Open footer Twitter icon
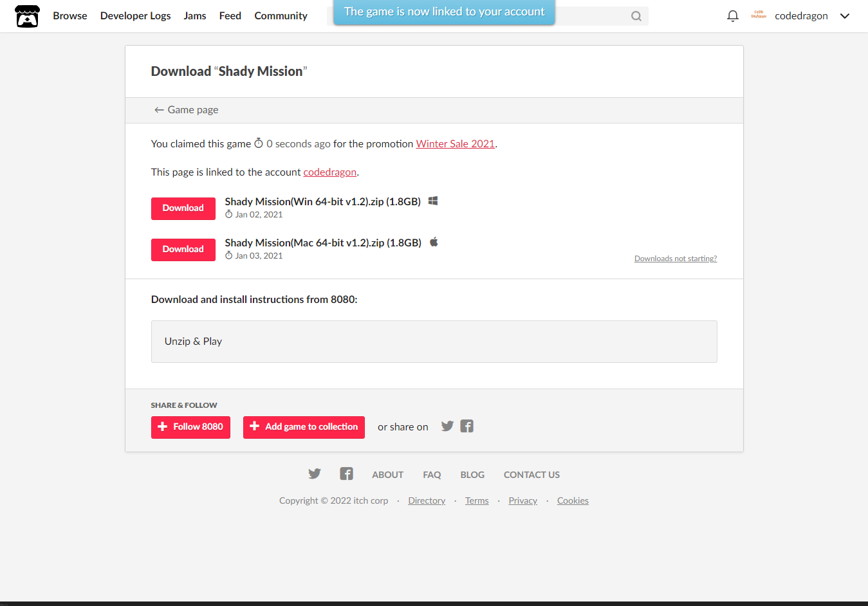868x606 pixels. (x=315, y=474)
